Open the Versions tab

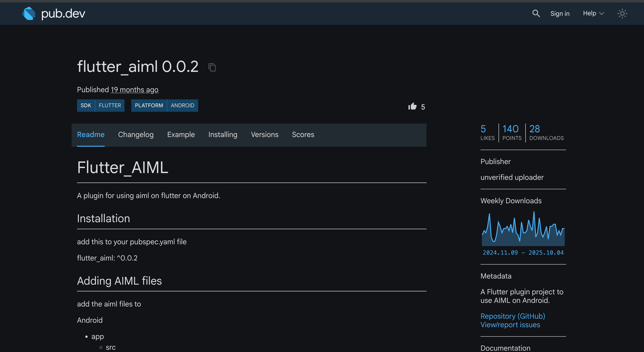pyautogui.click(x=265, y=135)
